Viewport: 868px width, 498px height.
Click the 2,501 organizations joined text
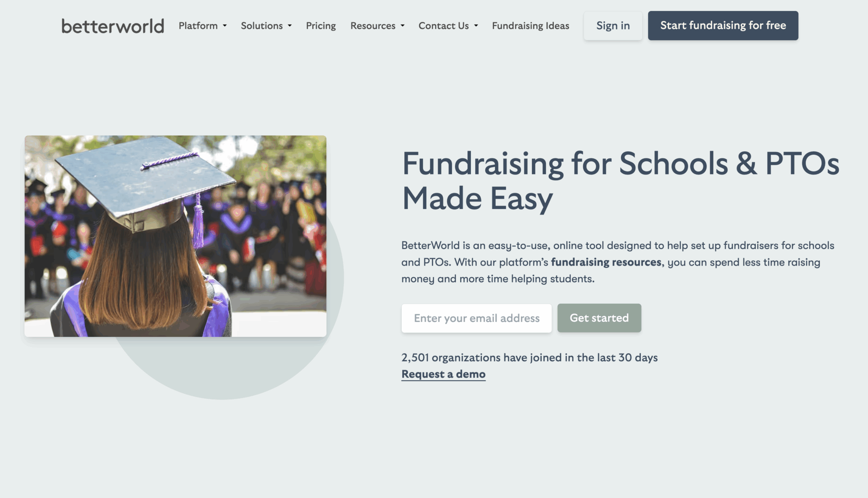(529, 358)
